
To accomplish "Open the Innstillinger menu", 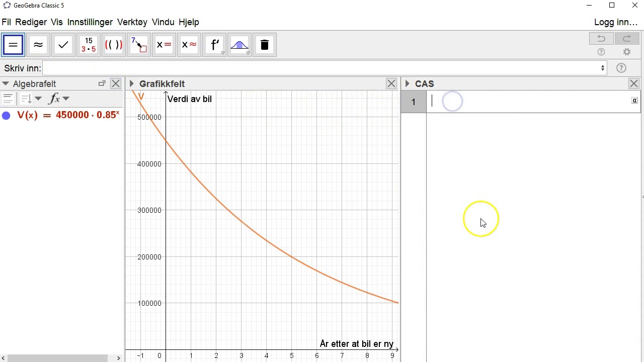I will [x=90, y=22].
